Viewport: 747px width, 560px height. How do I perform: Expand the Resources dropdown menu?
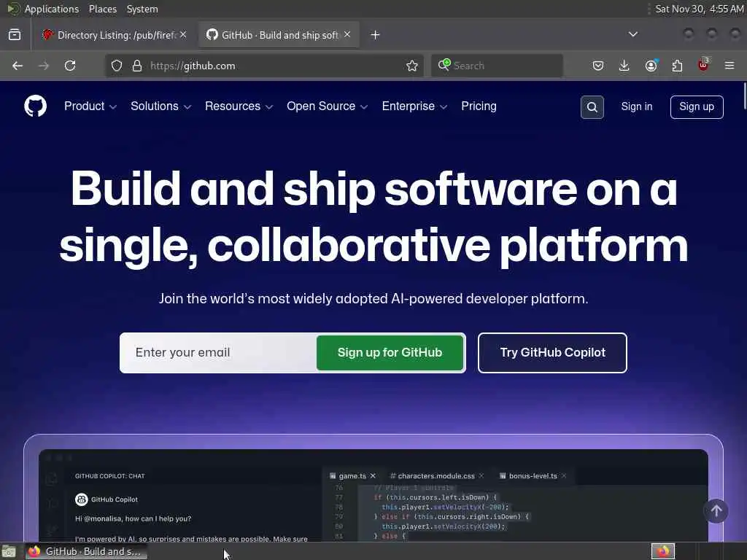click(x=239, y=106)
